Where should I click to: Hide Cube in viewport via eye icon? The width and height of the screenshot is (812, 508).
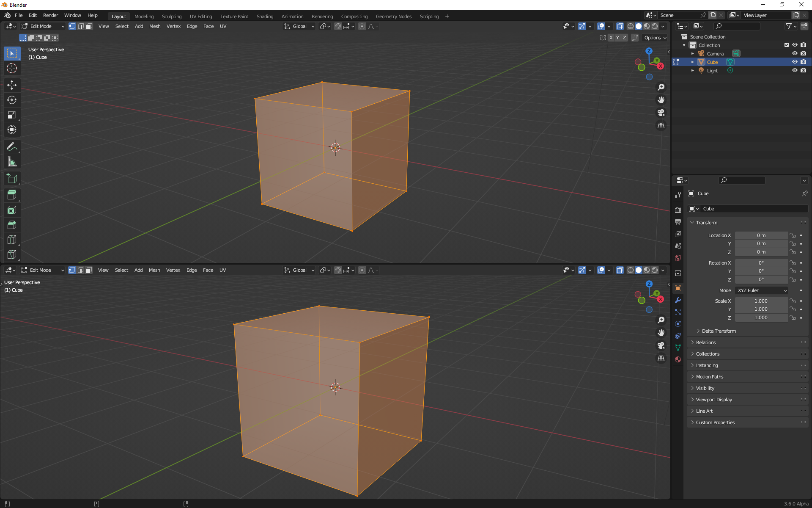click(x=795, y=62)
